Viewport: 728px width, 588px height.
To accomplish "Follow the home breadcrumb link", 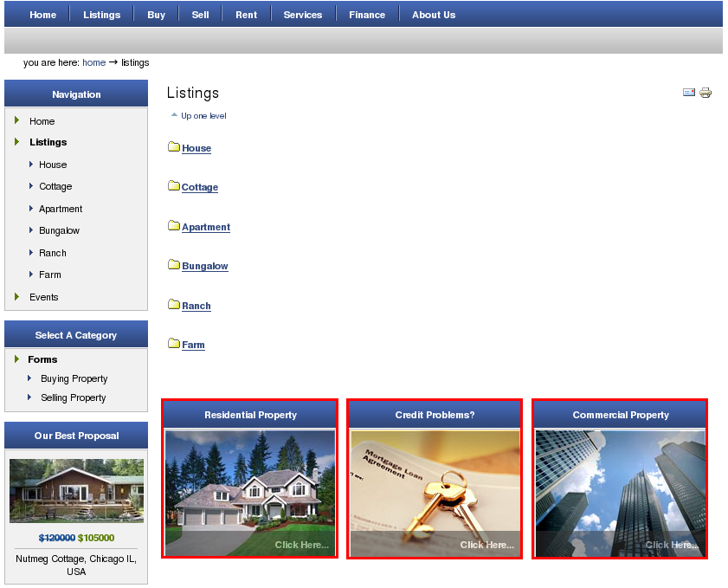I will (93, 62).
